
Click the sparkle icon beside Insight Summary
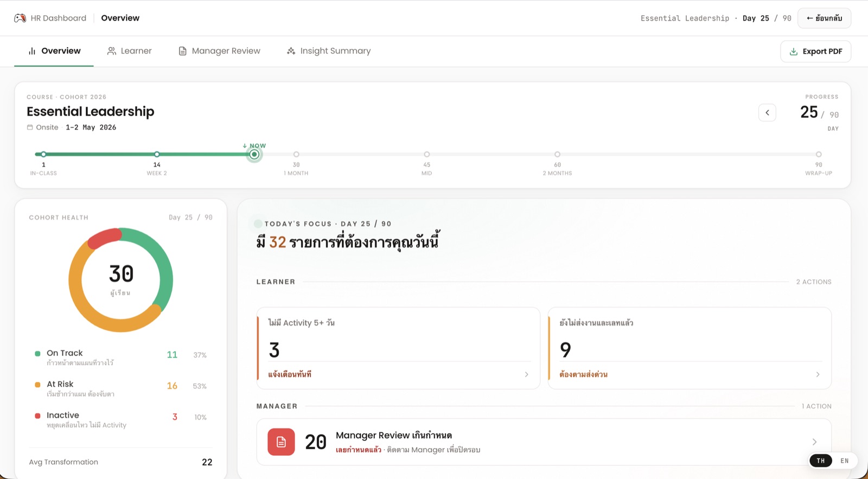pyautogui.click(x=291, y=51)
